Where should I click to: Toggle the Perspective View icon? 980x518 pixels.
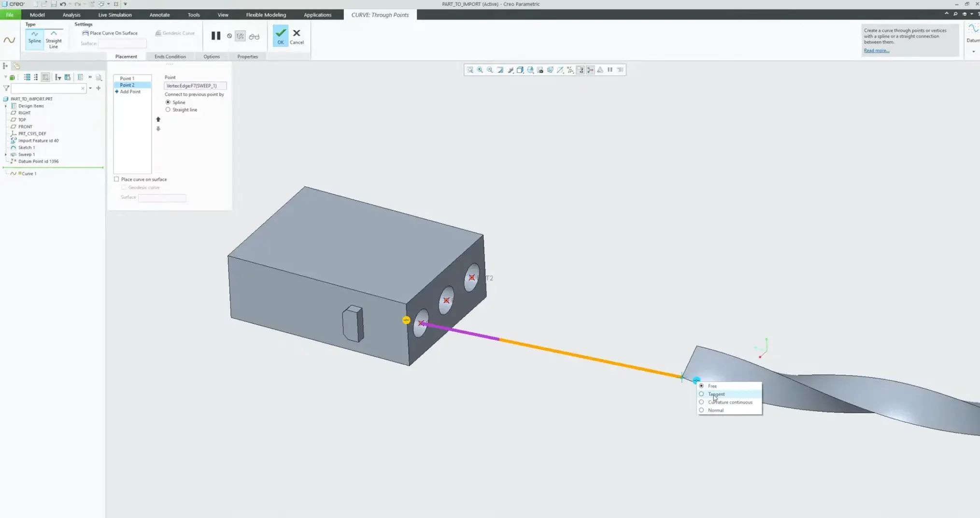550,70
